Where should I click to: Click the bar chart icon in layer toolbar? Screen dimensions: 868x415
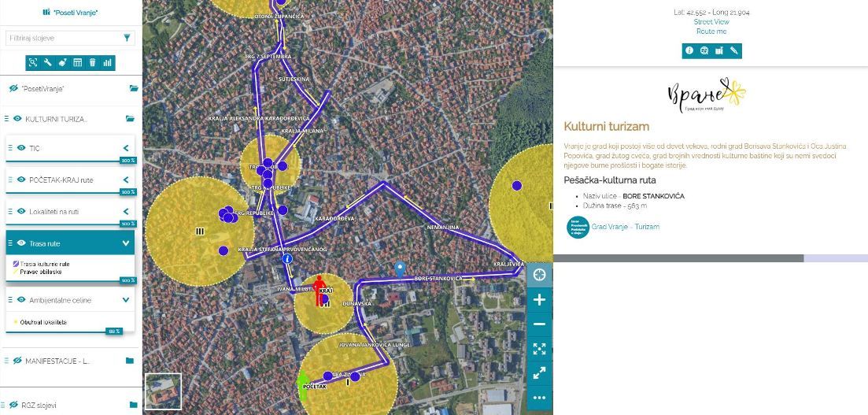[107, 62]
